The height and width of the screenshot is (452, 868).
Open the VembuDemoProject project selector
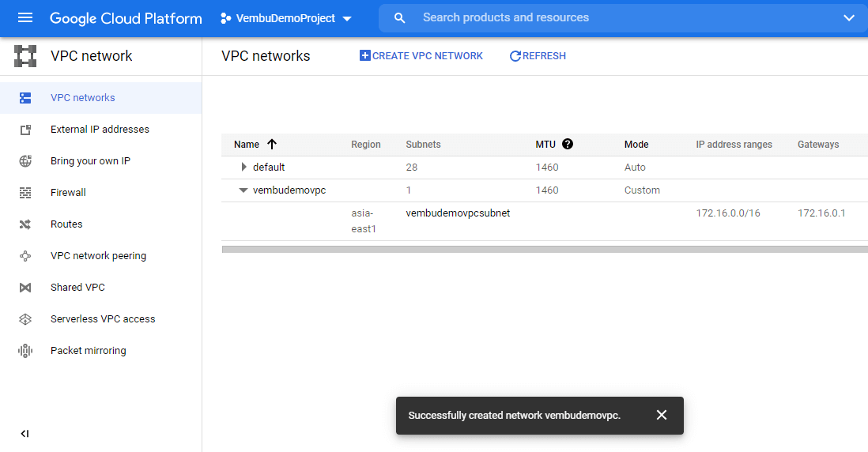285,18
